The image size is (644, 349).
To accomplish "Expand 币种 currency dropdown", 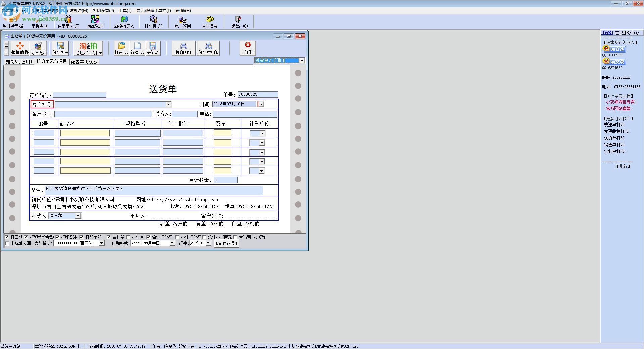I will (208, 243).
